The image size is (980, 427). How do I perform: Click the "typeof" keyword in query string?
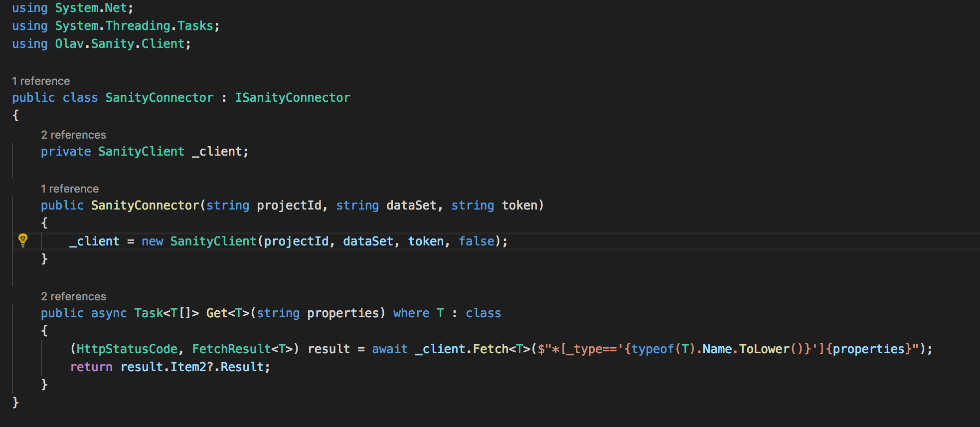(x=652, y=349)
